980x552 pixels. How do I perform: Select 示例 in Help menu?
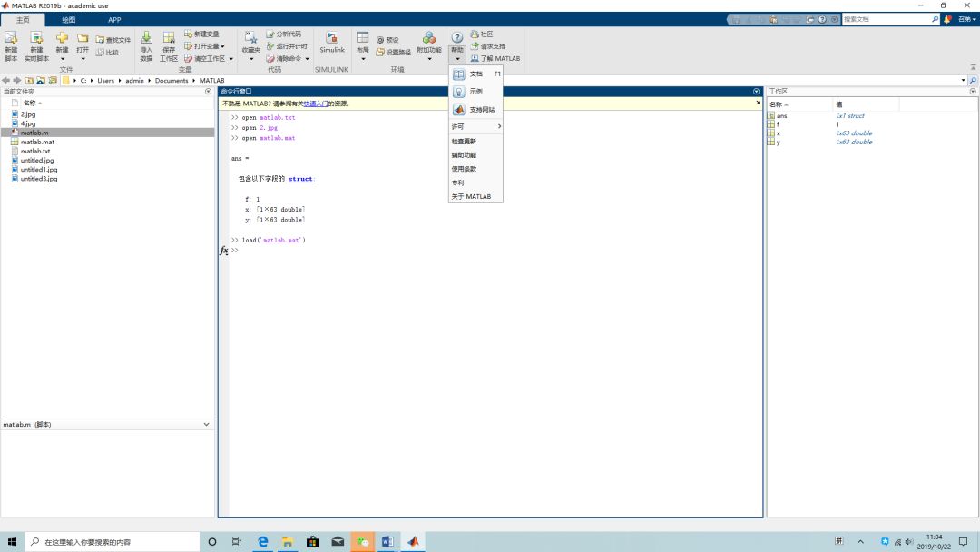click(475, 92)
